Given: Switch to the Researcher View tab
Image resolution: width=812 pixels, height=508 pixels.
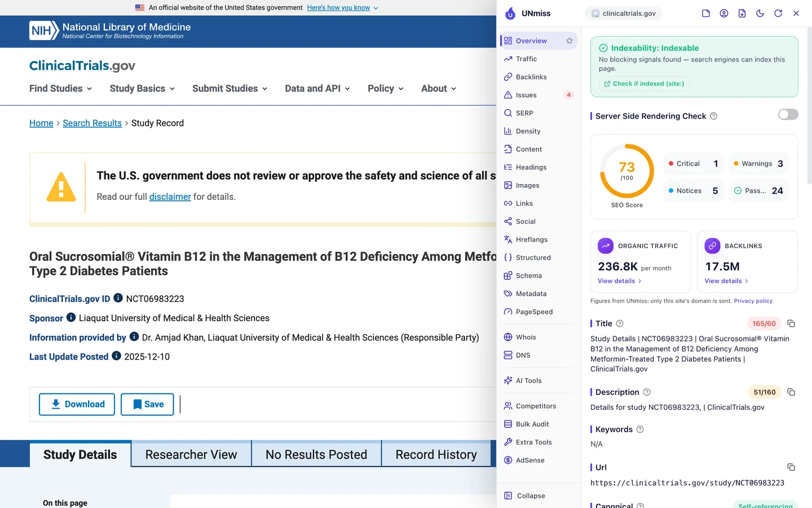Looking at the screenshot, I should pyautogui.click(x=191, y=454).
